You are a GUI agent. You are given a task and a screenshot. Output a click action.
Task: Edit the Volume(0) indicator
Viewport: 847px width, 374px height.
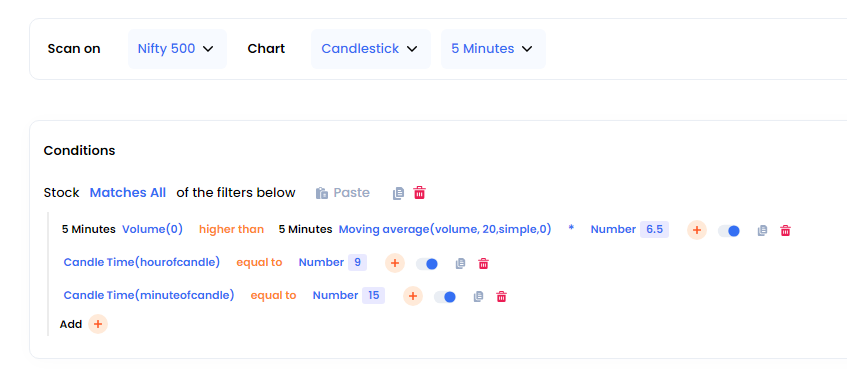pyautogui.click(x=152, y=230)
